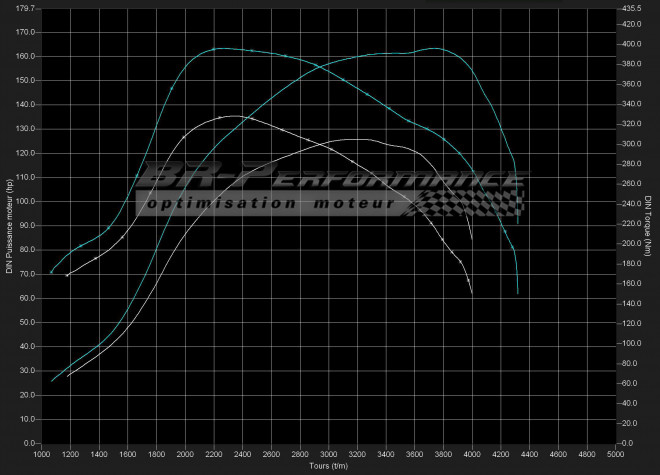660x475 pixels.
Task: Click the 5000 tick on the RPM axis
Action: tap(614, 454)
